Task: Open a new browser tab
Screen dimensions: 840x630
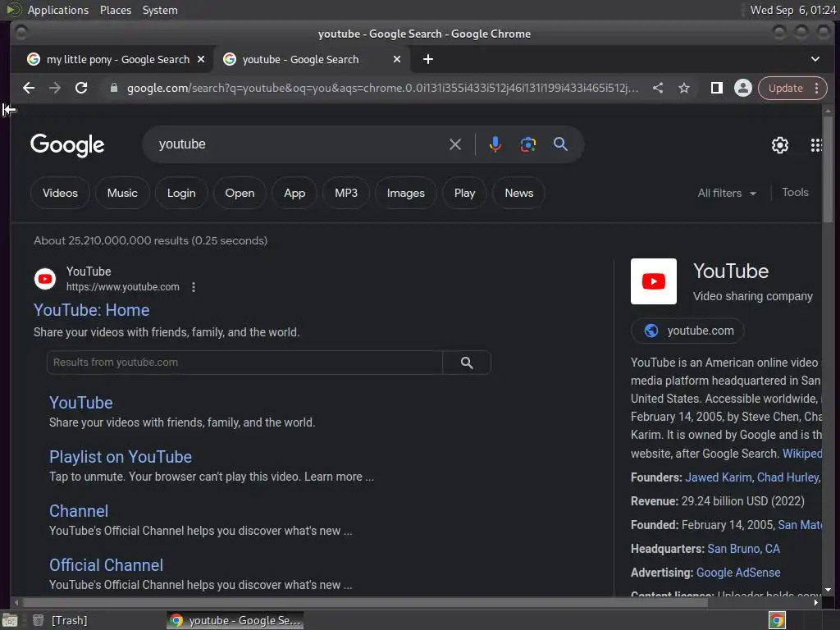Action: pyautogui.click(x=428, y=59)
